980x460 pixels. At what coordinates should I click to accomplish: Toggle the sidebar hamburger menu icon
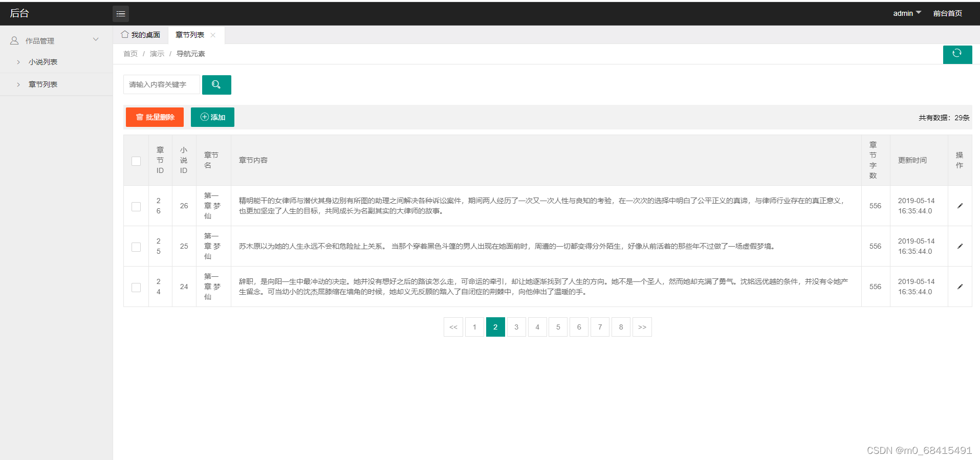pyautogui.click(x=121, y=14)
